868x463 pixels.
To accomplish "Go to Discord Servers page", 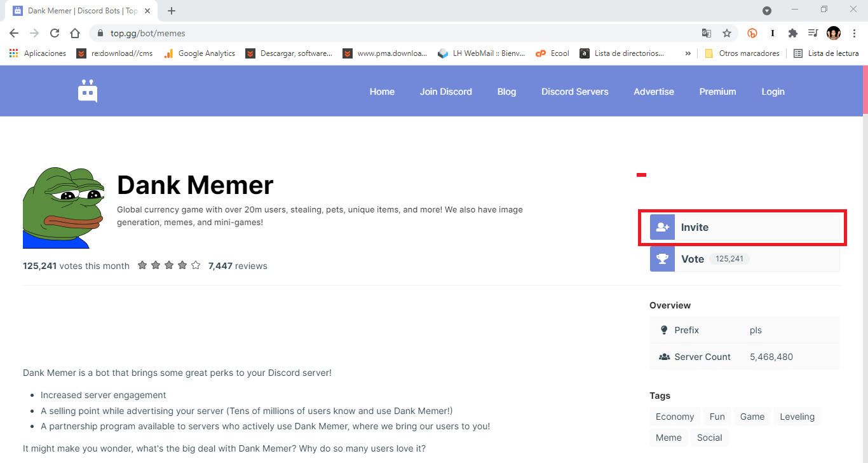I will (x=575, y=92).
